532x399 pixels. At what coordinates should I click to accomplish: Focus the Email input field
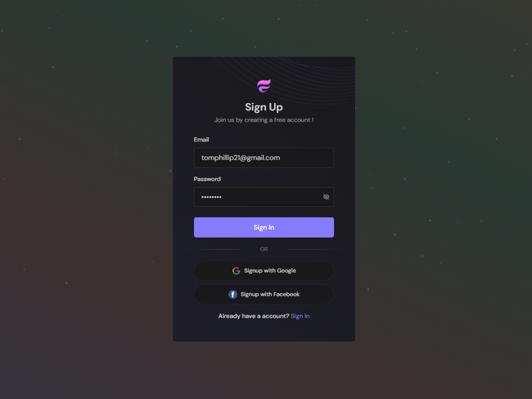(x=263, y=158)
